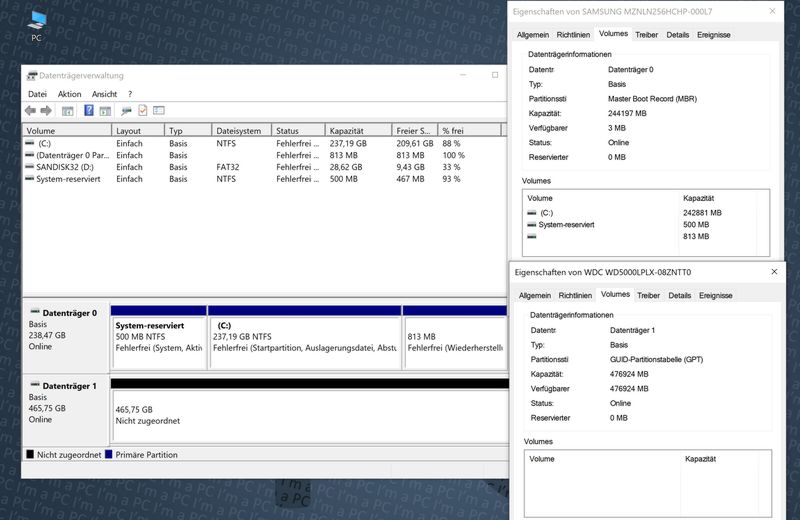Sort by Layout column header
The height and width of the screenshot is (520, 800).
tap(138, 131)
